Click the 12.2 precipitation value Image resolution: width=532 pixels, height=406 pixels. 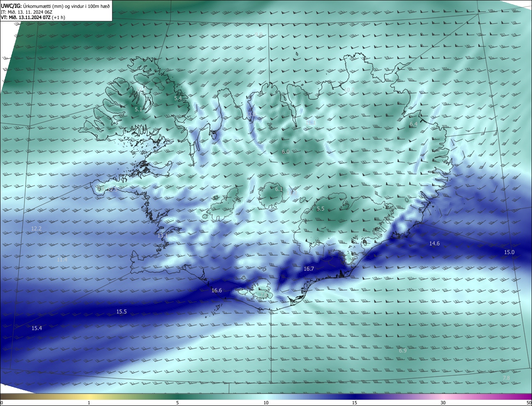click(36, 229)
